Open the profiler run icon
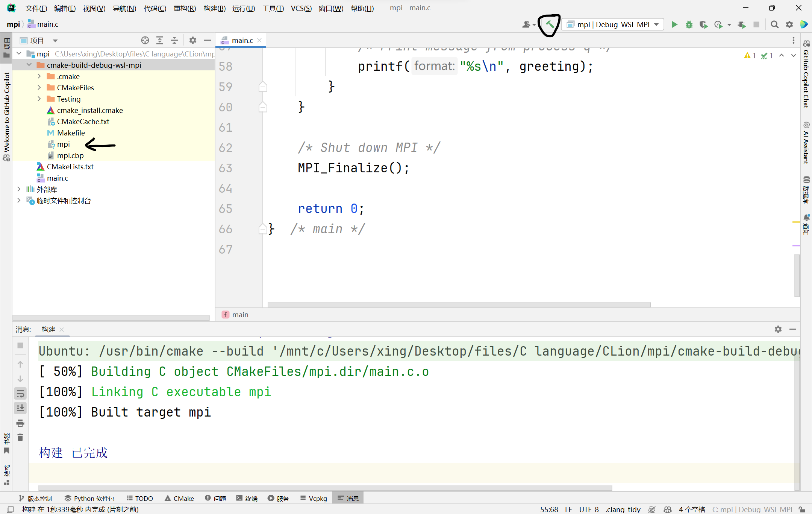The height and width of the screenshot is (514, 812). point(718,24)
